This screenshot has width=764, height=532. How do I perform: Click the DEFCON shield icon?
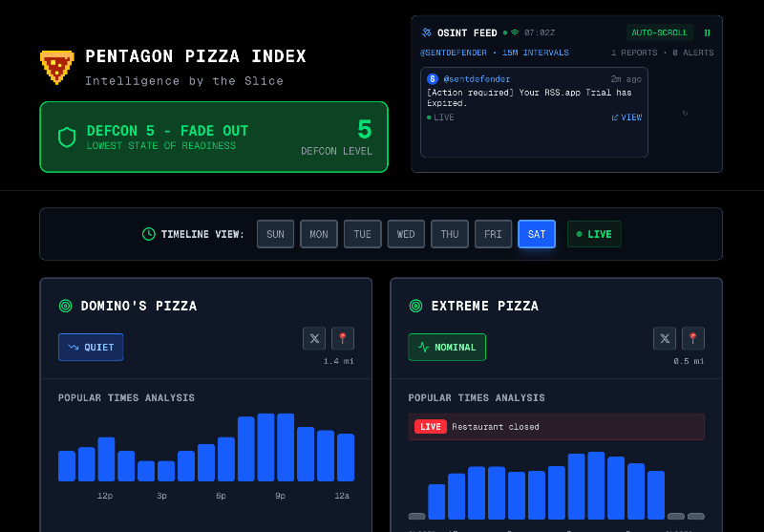(x=67, y=138)
